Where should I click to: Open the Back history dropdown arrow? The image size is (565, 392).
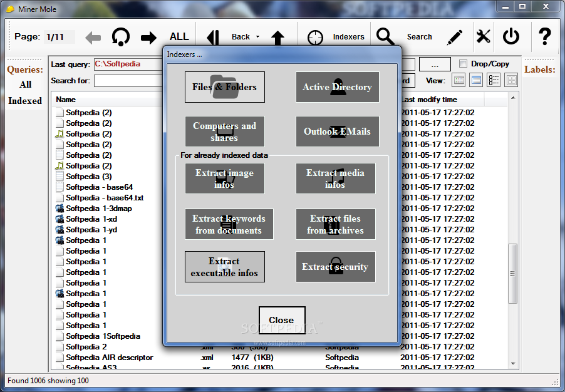point(257,37)
